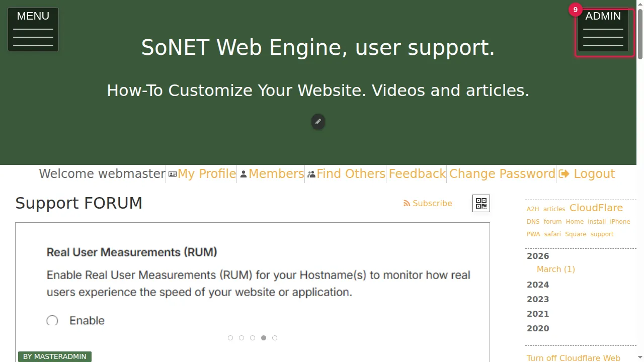
Task: Click the A2H tag
Action: coord(533,209)
